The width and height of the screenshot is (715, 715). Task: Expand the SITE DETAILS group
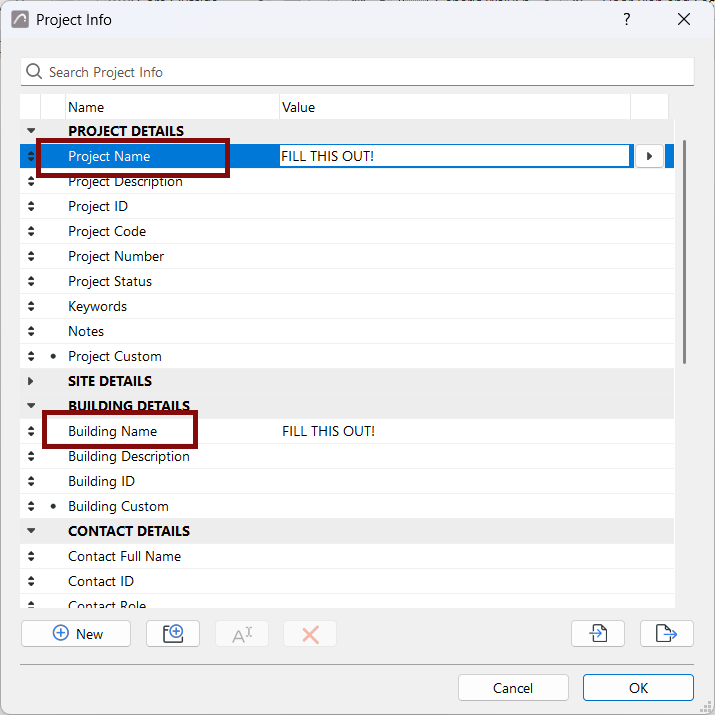[31, 381]
